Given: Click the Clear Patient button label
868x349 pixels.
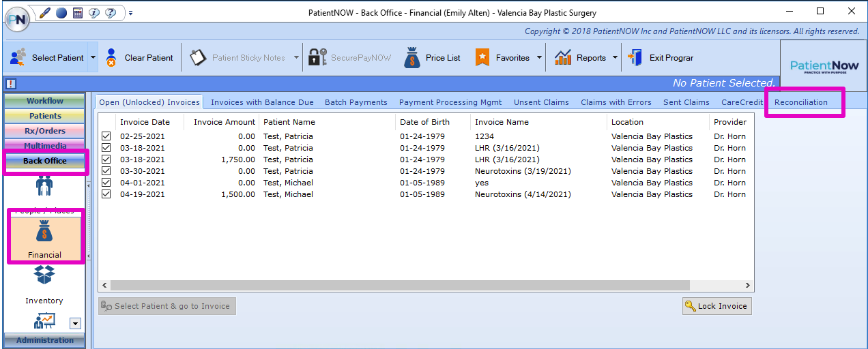Looking at the screenshot, I should coord(149,58).
